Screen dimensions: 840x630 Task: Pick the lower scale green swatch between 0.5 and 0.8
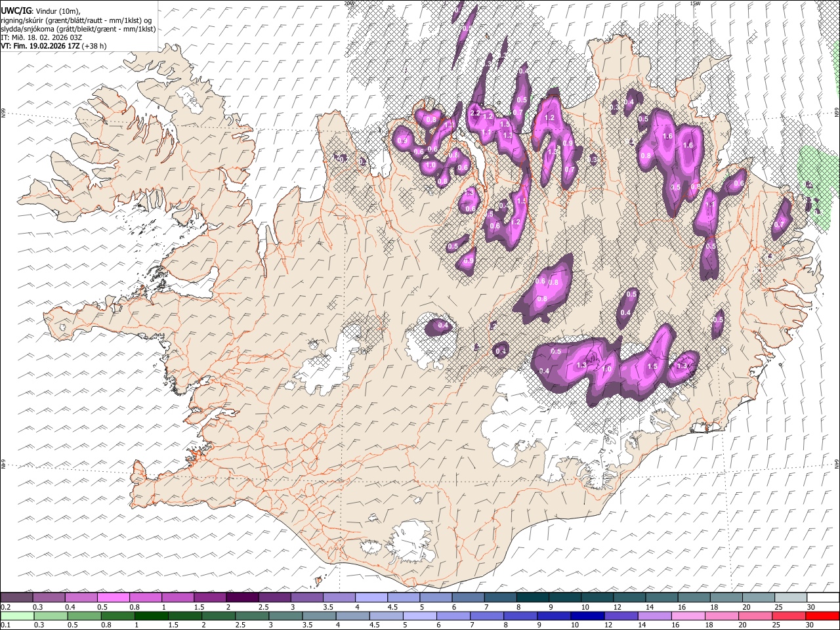click(x=85, y=616)
